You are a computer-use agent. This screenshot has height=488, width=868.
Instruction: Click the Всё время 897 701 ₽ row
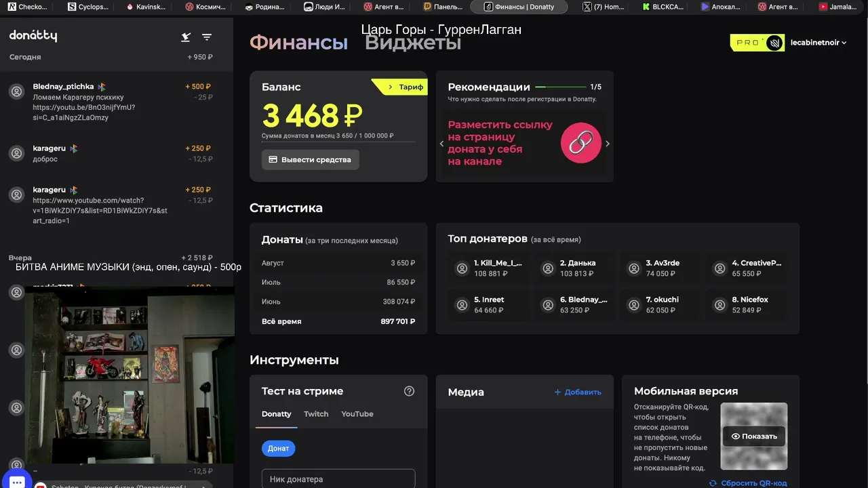(338, 321)
